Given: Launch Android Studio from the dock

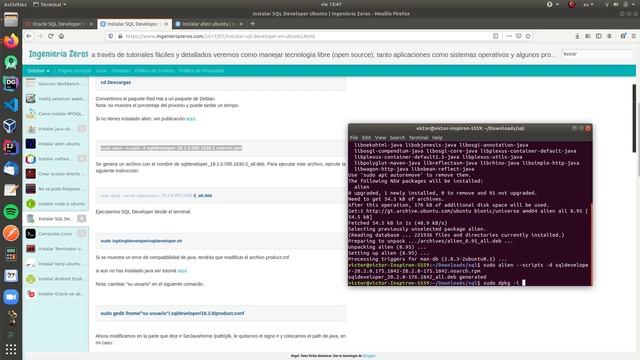Looking at the screenshot, I should 11,62.
